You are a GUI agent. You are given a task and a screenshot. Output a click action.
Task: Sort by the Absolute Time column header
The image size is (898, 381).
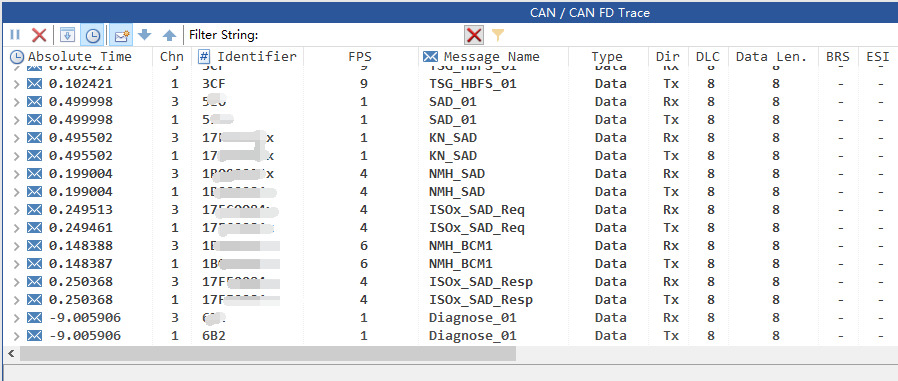click(79, 57)
